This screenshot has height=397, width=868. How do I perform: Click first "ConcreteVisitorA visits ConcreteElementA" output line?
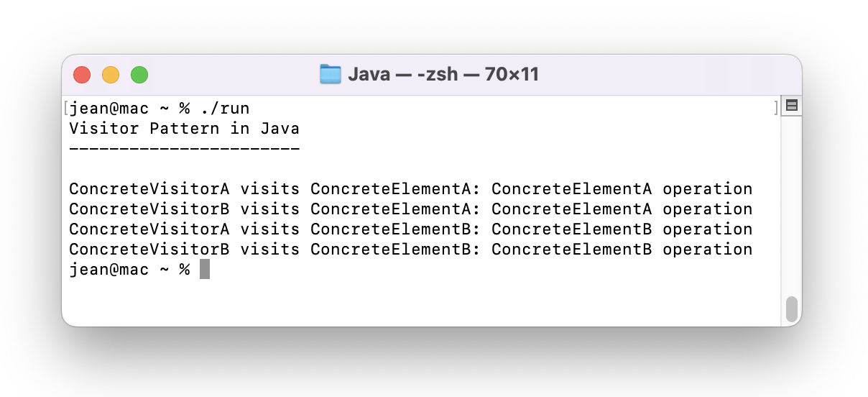pyautogui.click(x=410, y=190)
